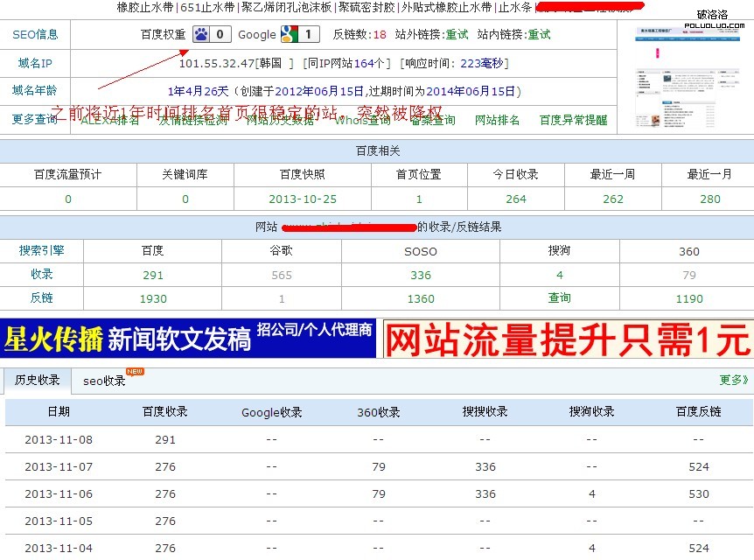754x560 pixels.
Task: Switch to the 历史收录 tab
Action: pos(37,380)
